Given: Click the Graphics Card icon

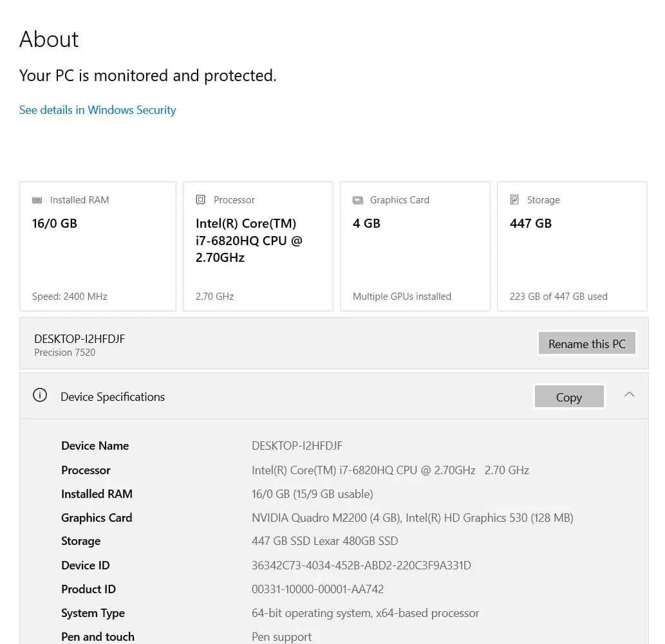Looking at the screenshot, I should (x=358, y=200).
